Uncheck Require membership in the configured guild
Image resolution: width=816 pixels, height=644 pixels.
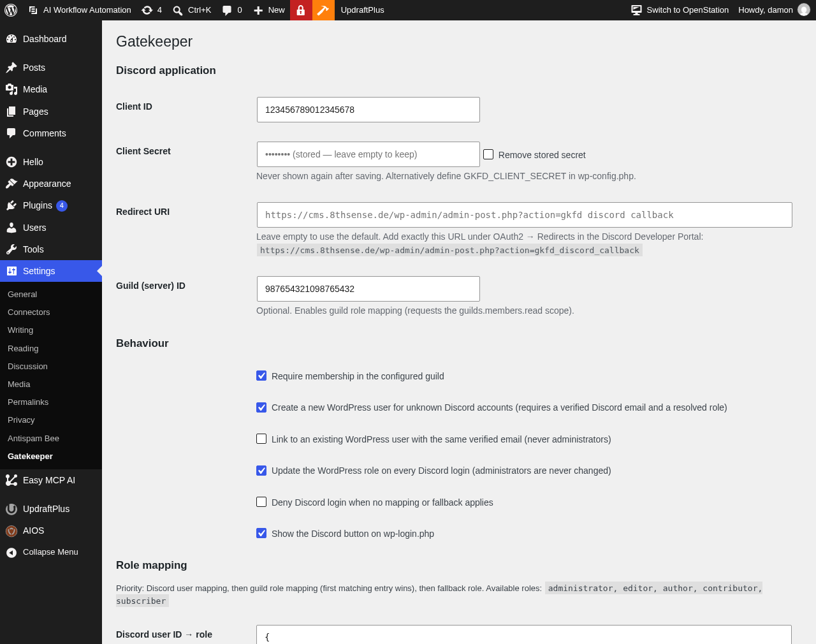click(x=261, y=376)
